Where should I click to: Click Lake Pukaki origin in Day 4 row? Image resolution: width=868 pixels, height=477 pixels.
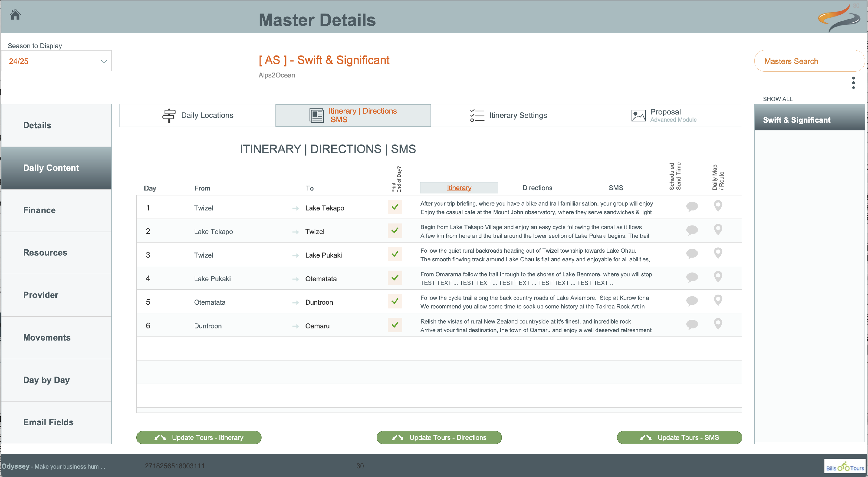[x=212, y=279]
